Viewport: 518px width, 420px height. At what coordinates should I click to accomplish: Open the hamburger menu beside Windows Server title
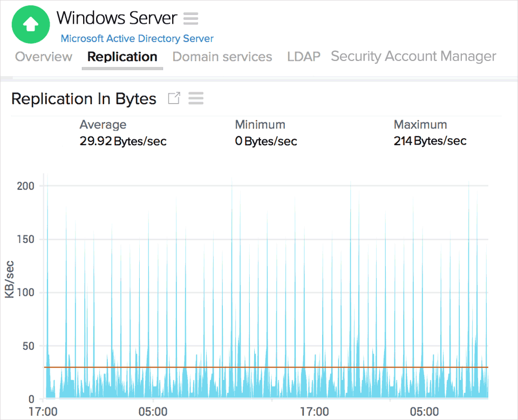(190, 18)
